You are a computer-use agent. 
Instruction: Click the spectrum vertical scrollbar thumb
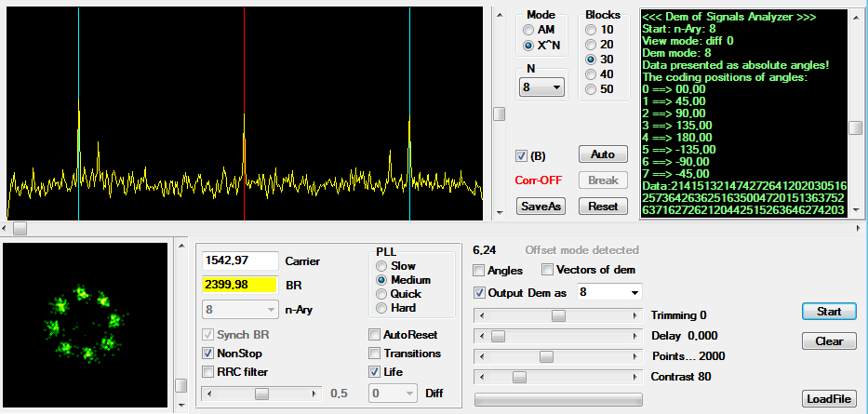tap(500, 114)
